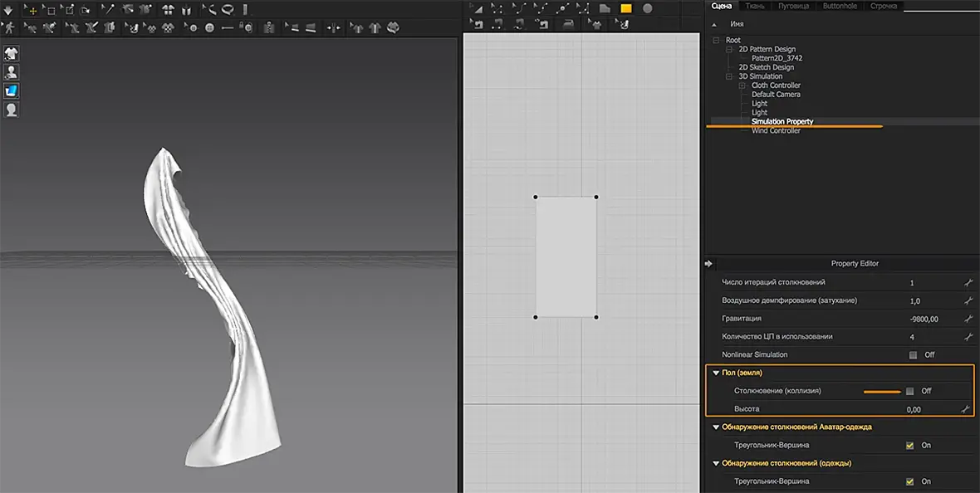Click the Simulate down-arrow icon

point(9,10)
